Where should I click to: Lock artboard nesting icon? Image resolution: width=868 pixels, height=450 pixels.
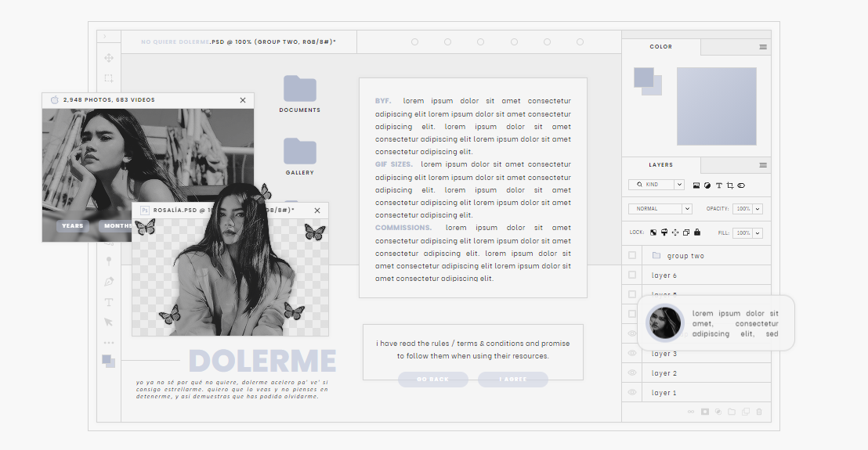point(686,232)
